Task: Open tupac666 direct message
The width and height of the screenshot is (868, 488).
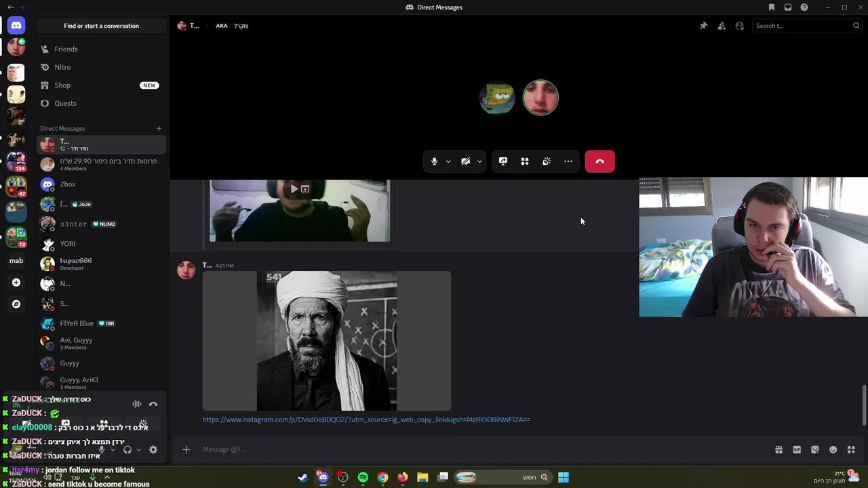Action: 101,264
